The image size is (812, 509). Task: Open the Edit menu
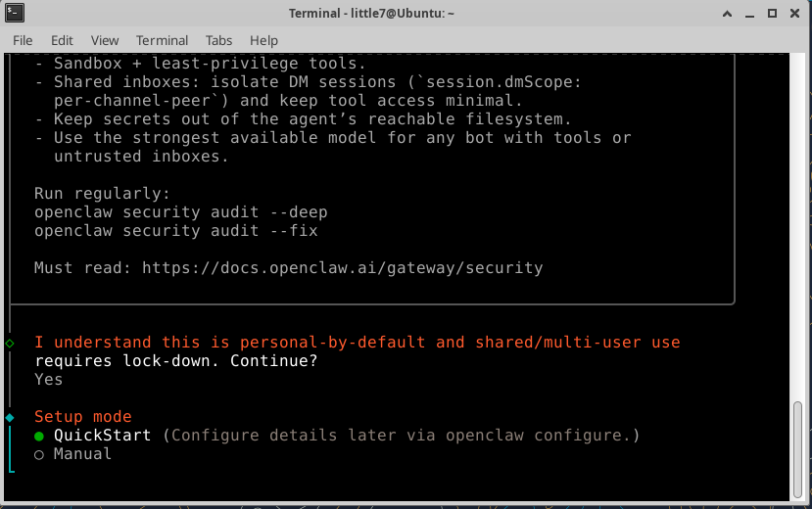click(x=62, y=40)
